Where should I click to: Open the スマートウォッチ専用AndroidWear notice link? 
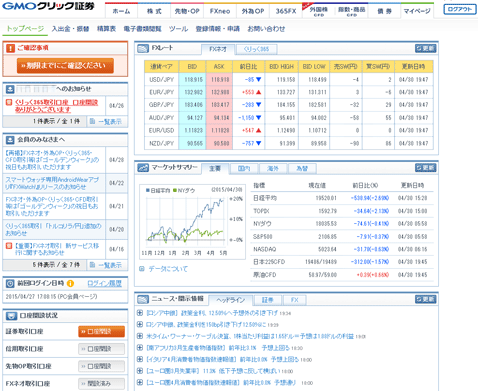pyautogui.click(x=52, y=183)
